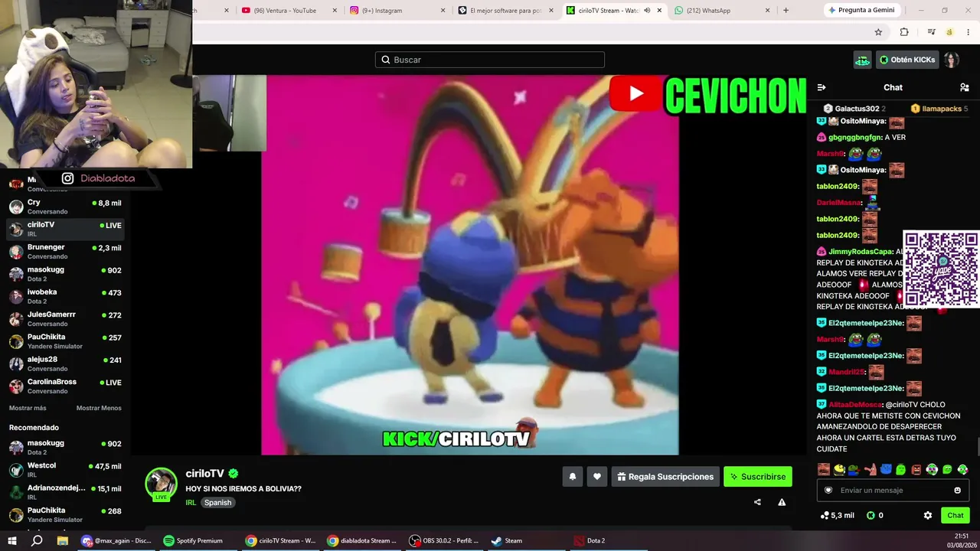
Task: Click the llamapacks top gifter name
Action: point(942,109)
